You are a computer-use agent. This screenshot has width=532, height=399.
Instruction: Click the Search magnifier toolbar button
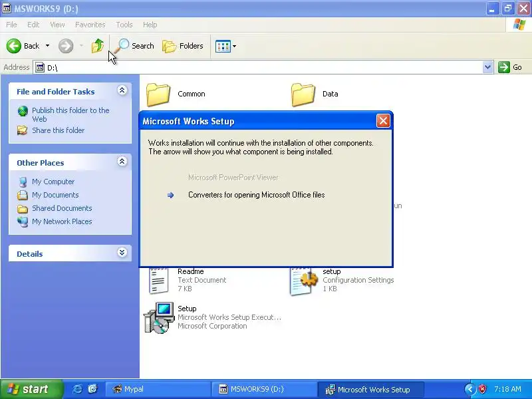(134, 46)
